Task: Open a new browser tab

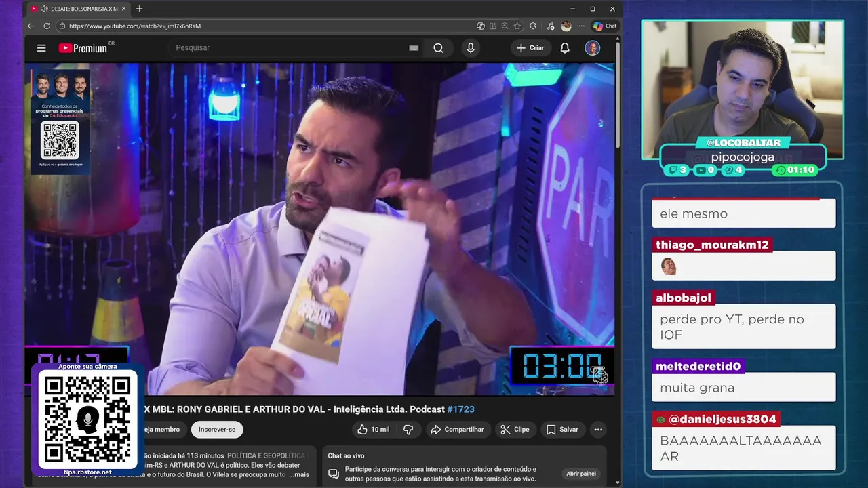Action: (x=140, y=9)
